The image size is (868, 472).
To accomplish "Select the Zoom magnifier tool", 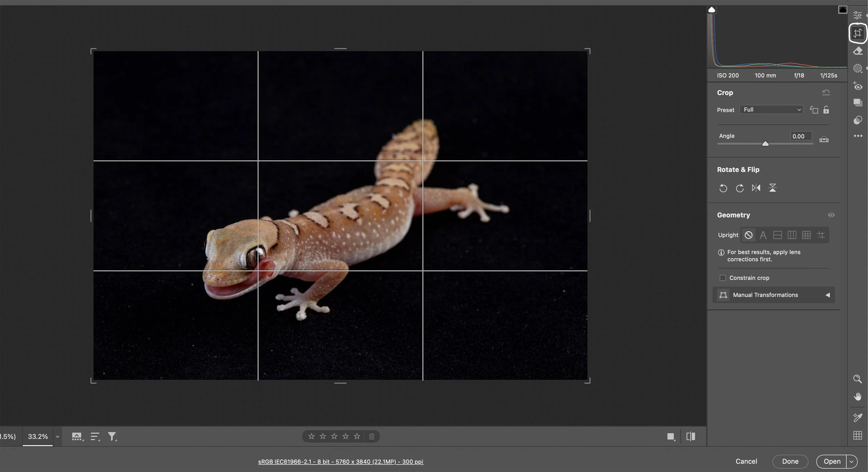I will point(857,379).
